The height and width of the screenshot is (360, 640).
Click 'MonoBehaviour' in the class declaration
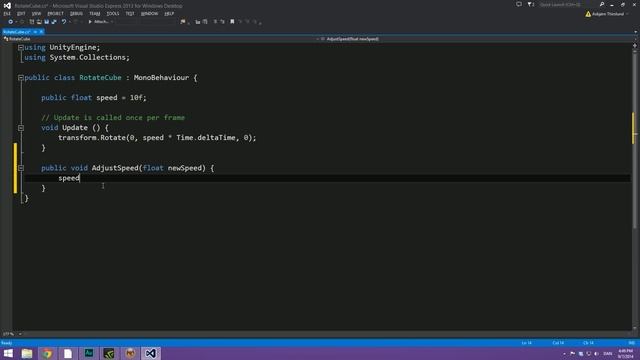pos(161,78)
